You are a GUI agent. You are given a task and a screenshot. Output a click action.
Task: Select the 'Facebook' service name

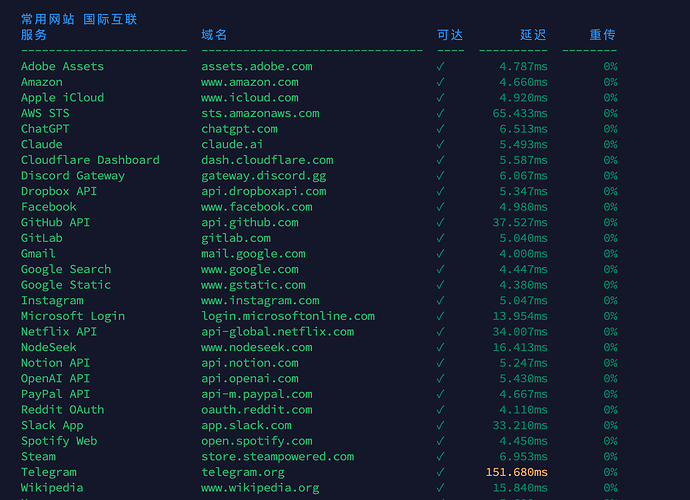tap(49, 207)
